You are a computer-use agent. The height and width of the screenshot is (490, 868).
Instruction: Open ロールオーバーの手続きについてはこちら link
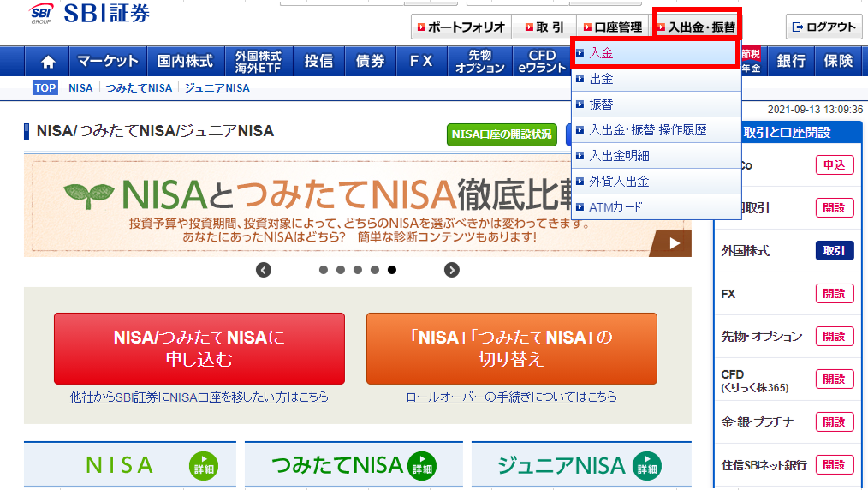512,397
